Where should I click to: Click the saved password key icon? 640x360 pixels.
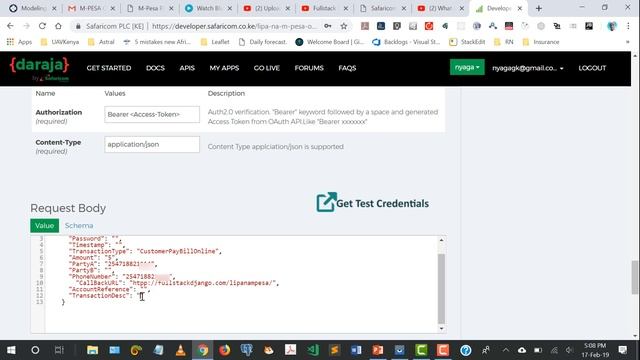(x=328, y=26)
